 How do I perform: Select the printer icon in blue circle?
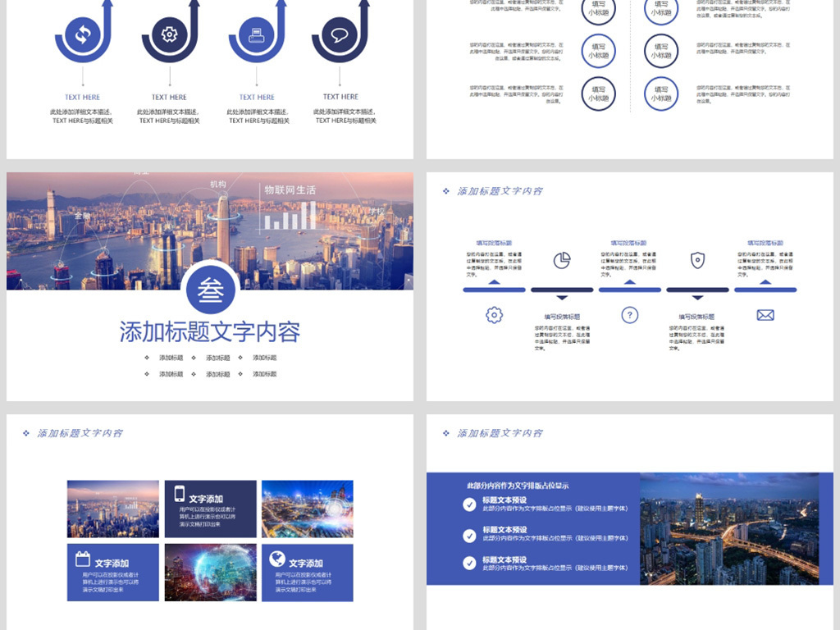click(x=256, y=34)
